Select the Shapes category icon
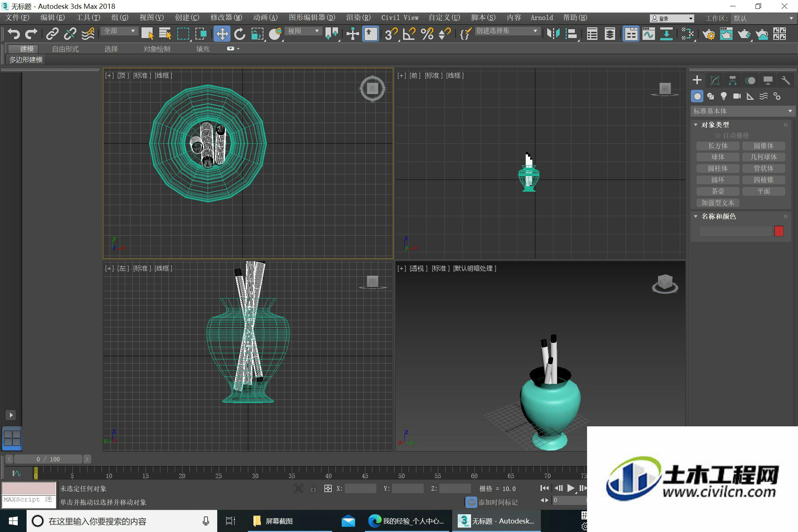Viewport: 798px width, 532px height. pyautogui.click(x=710, y=96)
